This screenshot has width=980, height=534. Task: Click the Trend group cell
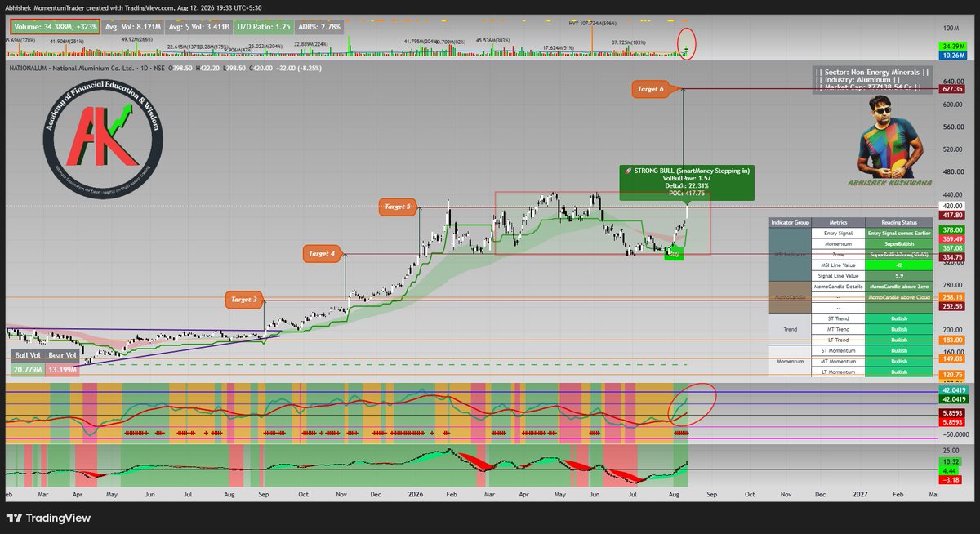point(790,329)
